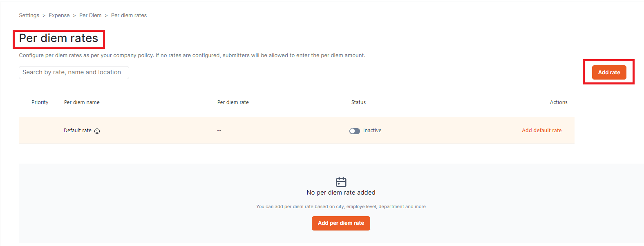
Task: Click the Status column header
Action: click(x=358, y=102)
